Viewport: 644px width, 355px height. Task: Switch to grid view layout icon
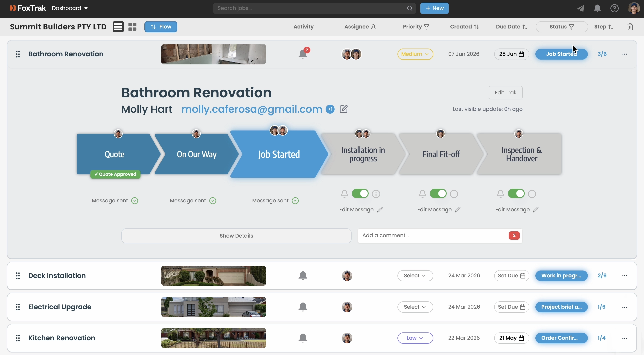click(132, 27)
